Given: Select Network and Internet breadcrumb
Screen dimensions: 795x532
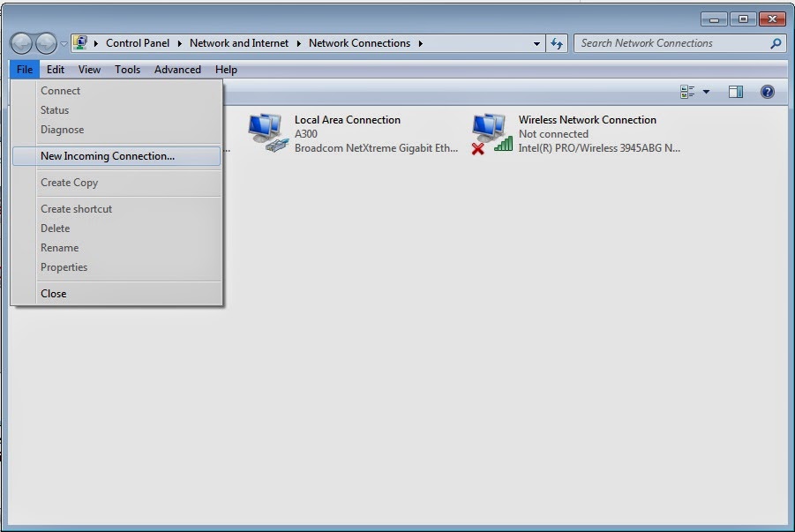Looking at the screenshot, I should pyautogui.click(x=239, y=43).
